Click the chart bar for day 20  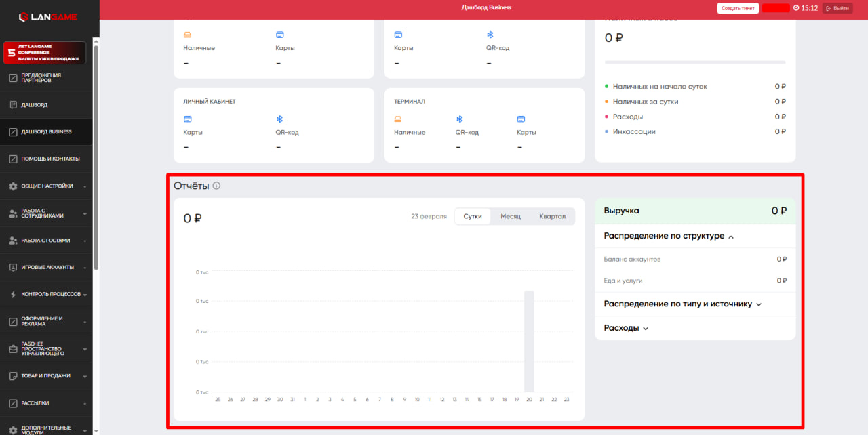[x=529, y=341]
